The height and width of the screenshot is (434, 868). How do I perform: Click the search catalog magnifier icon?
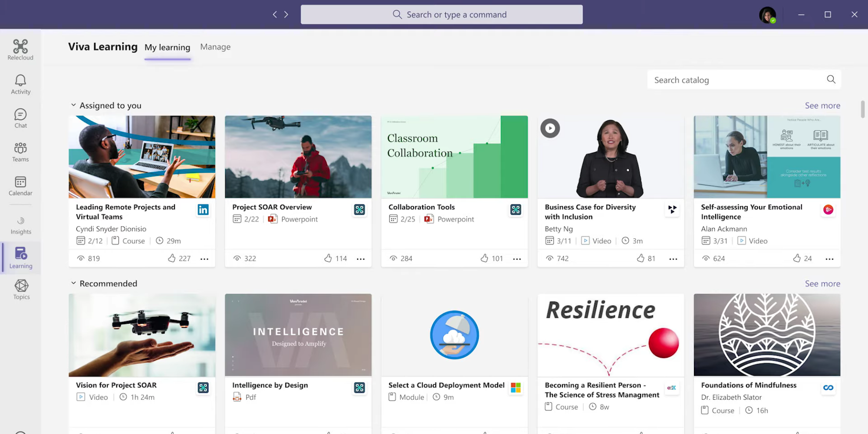pyautogui.click(x=831, y=79)
